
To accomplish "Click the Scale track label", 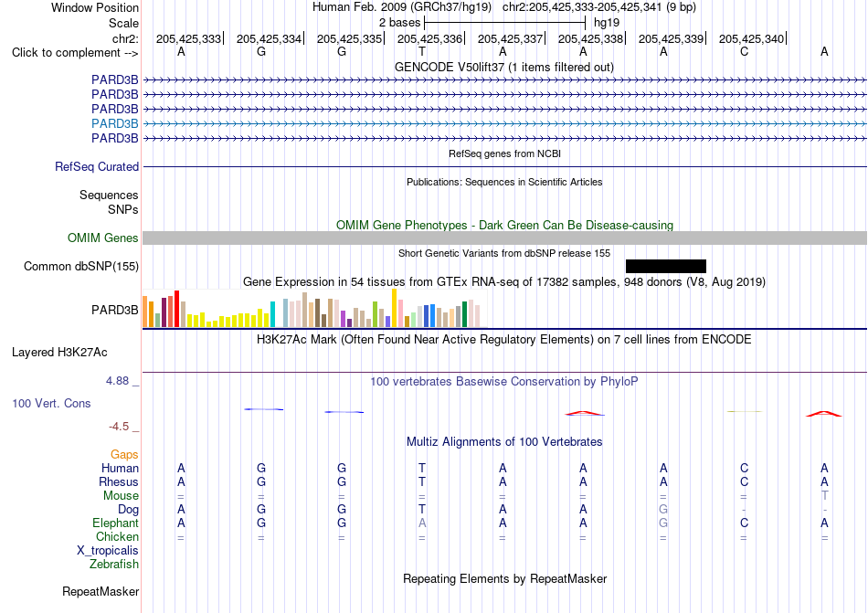I will pyautogui.click(x=123, y=23).
